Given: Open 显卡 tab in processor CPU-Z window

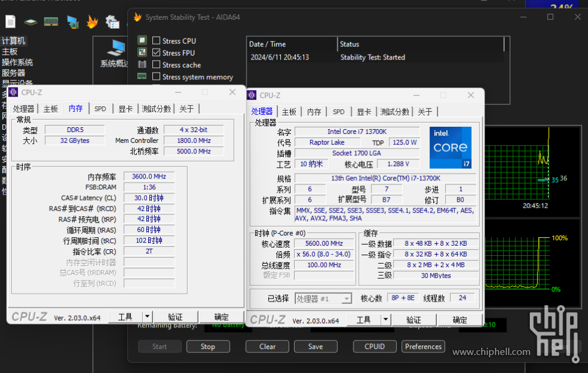Looking at the screenshot, I should pyautogui.click(x=364, y=112).
